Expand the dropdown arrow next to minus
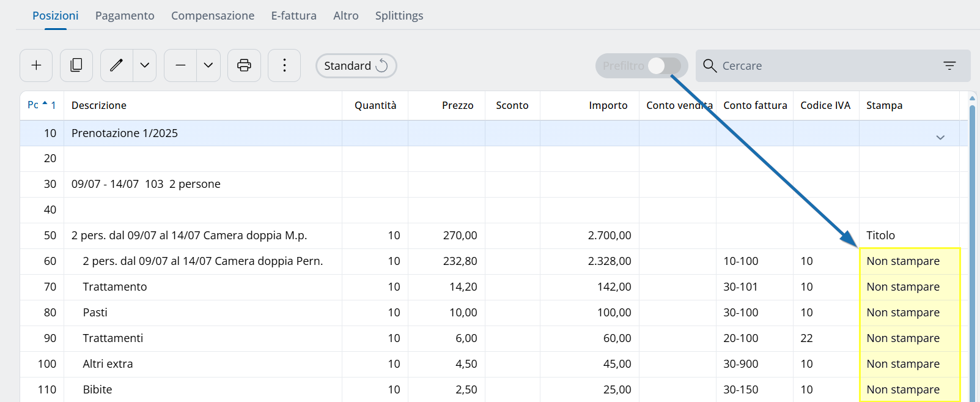This screenshot has height=402, width=980. click(x=208, y=65)
